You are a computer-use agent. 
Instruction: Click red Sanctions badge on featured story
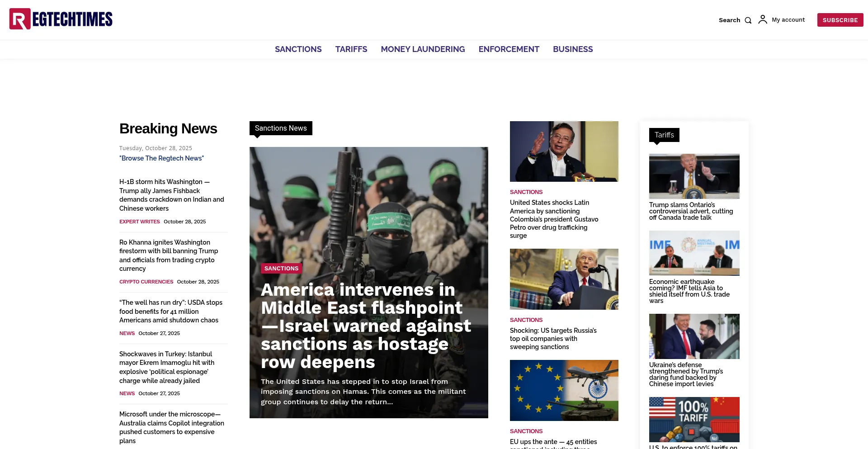click(281, 269)
